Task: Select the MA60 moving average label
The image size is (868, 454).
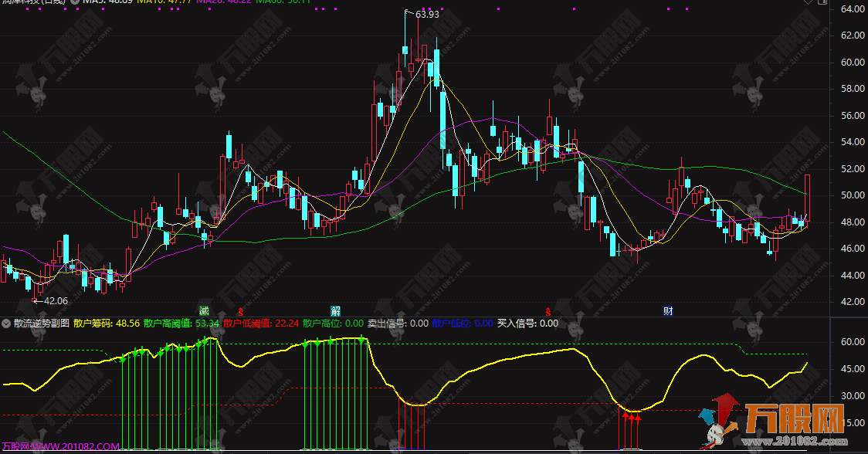Action: 283,2
